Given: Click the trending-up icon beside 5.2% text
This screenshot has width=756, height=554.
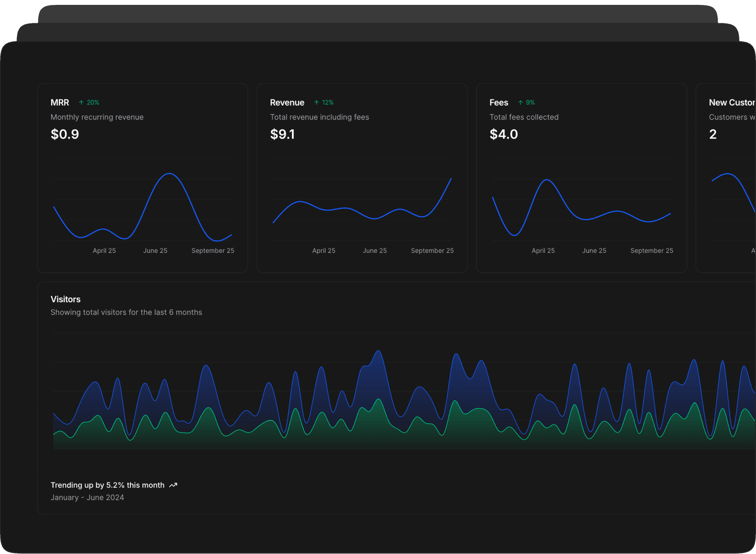Looking at the screenshot, I should [173, 485].
